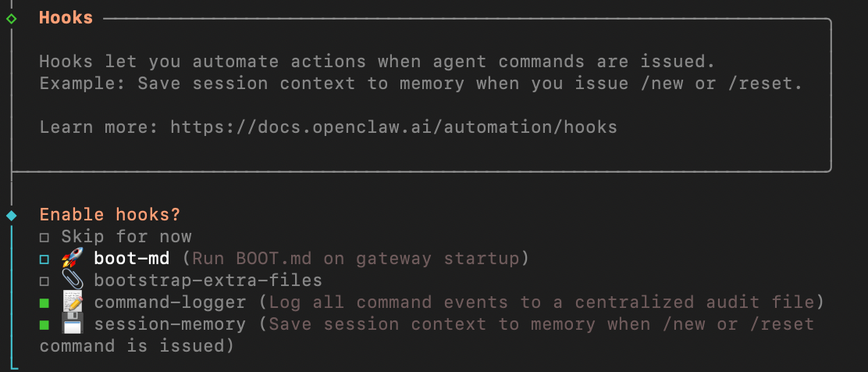Click the green diamond marker beside Hooks
Screen dimensions: 868x372
click(x=11, y=18)
